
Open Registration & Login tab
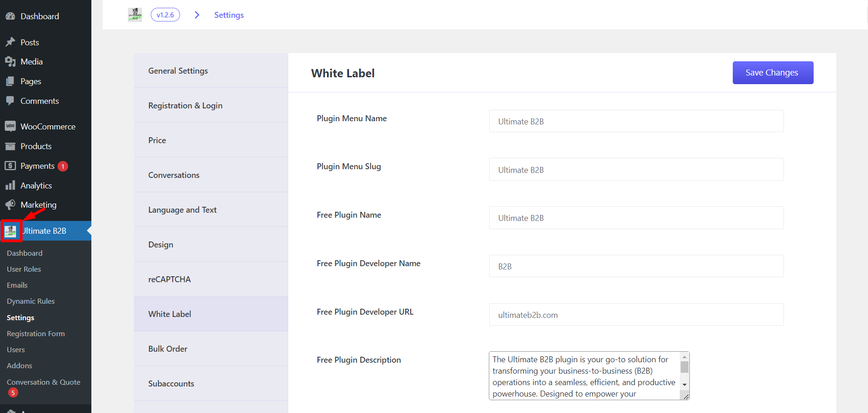pos(211,105)
